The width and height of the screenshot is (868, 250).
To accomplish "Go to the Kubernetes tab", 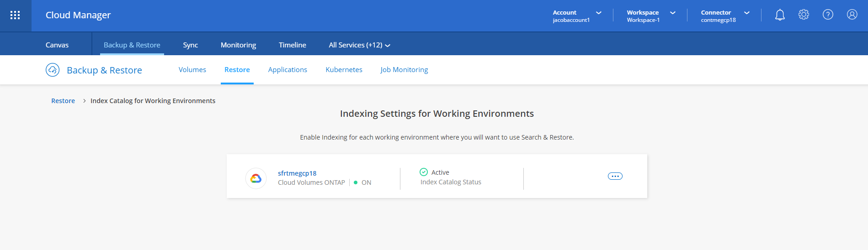I will [x=344, y=70].
